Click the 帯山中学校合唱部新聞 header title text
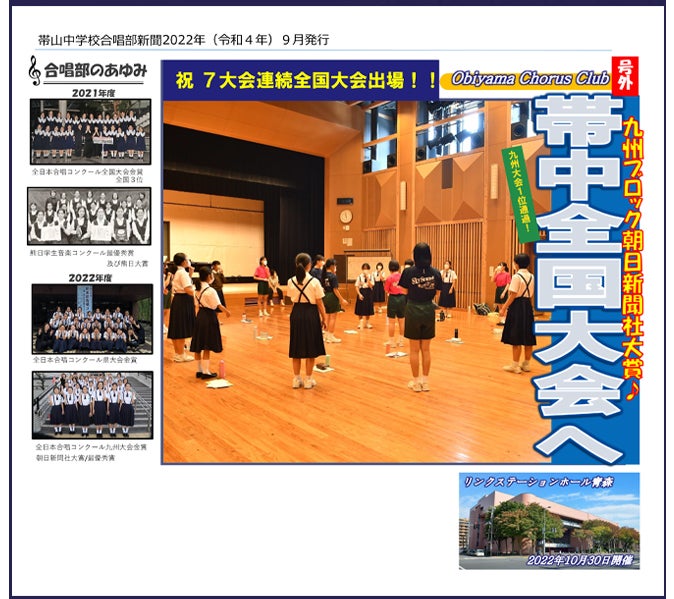Screen dimensions: 674x599 [x=182, y=40]
